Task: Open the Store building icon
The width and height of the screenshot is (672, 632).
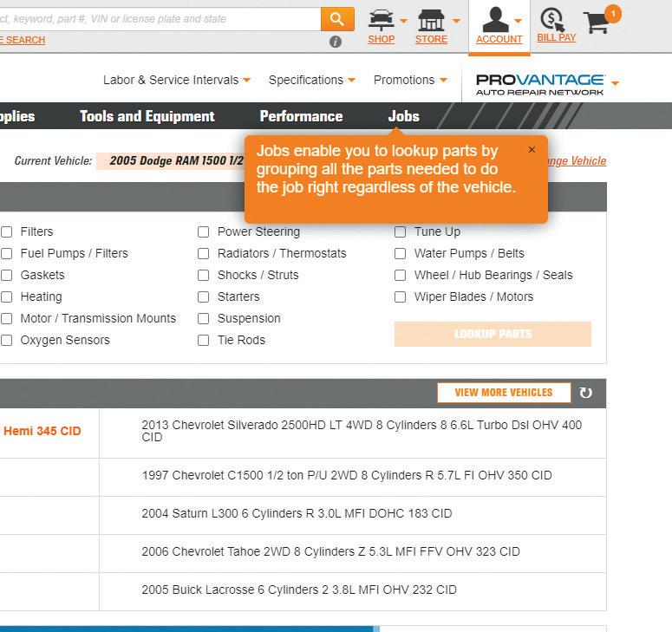Action: (x=431, y=20)
